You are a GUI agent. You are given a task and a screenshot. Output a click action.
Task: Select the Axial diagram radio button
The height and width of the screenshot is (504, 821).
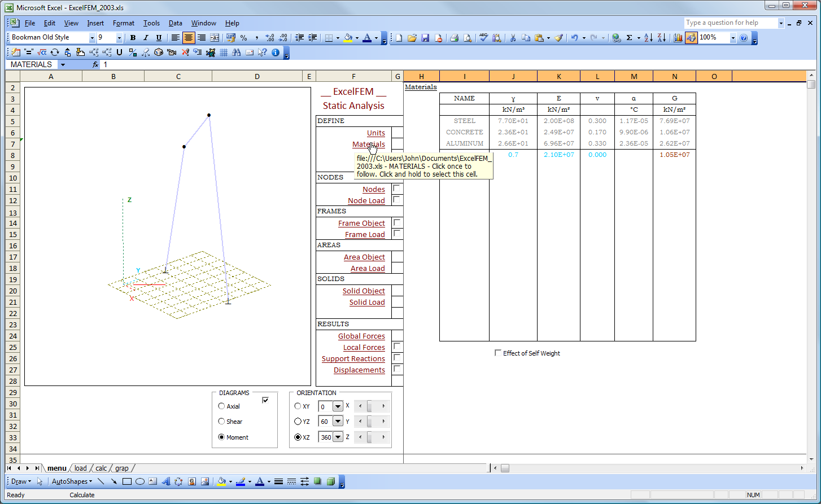(221, 406)
